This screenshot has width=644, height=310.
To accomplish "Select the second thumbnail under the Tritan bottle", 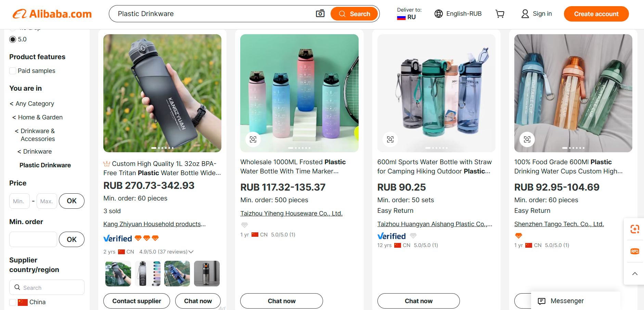I will (x=147, y=273).
